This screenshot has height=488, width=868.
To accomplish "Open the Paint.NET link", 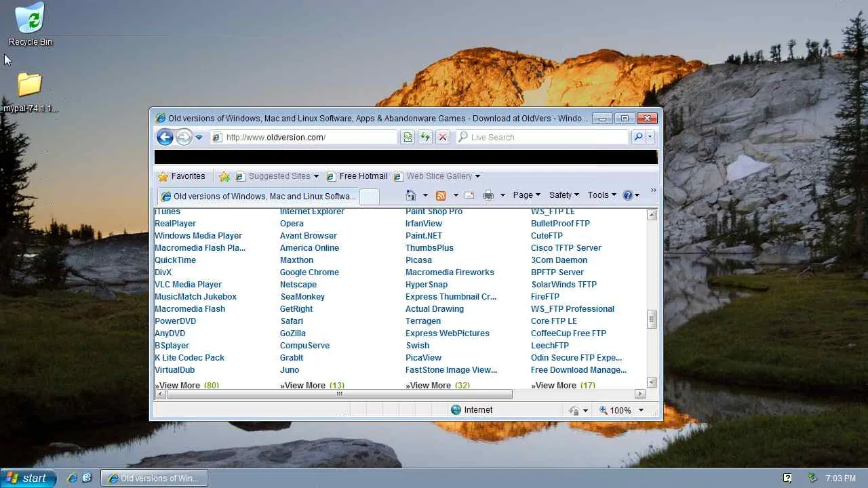I will (x=424, y=236).
